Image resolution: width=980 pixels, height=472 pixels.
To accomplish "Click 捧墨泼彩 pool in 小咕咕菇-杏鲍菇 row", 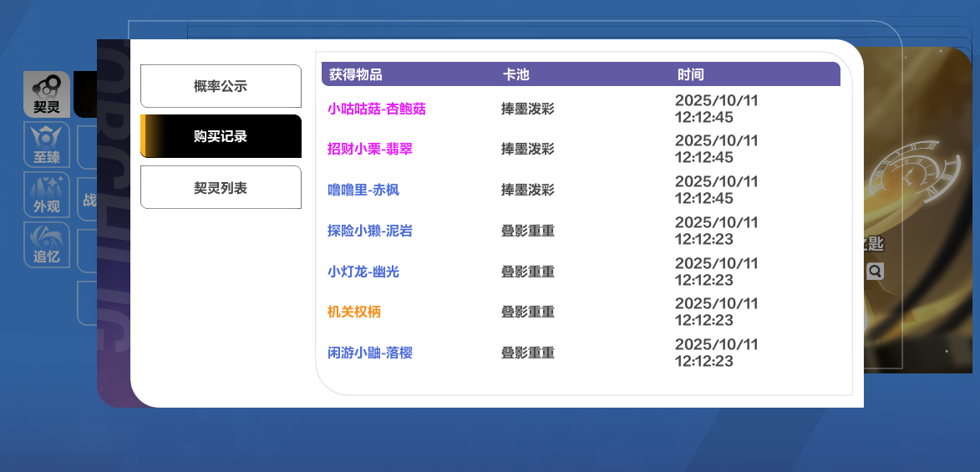I will [527, 109].
